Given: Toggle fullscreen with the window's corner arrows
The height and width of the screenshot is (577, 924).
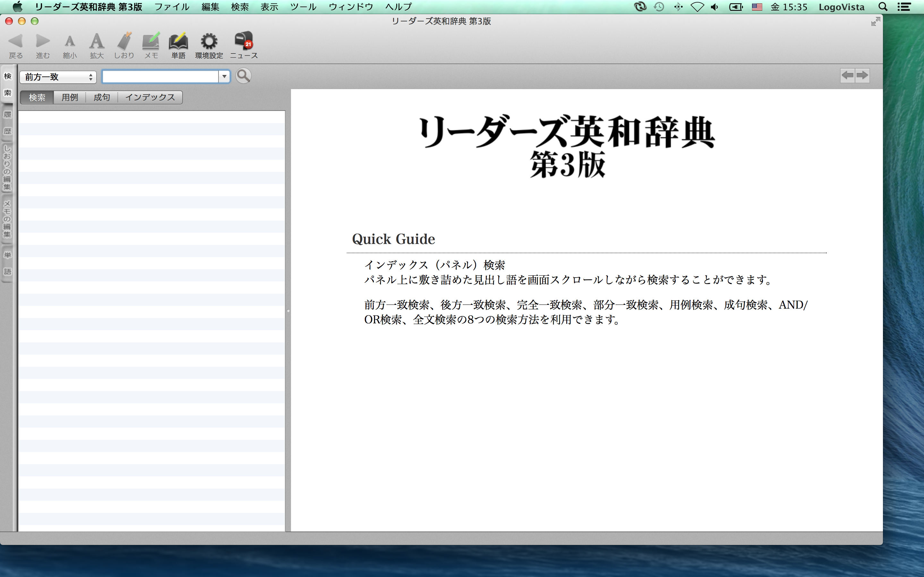Looking at the screenshot, I should [876, 21].
